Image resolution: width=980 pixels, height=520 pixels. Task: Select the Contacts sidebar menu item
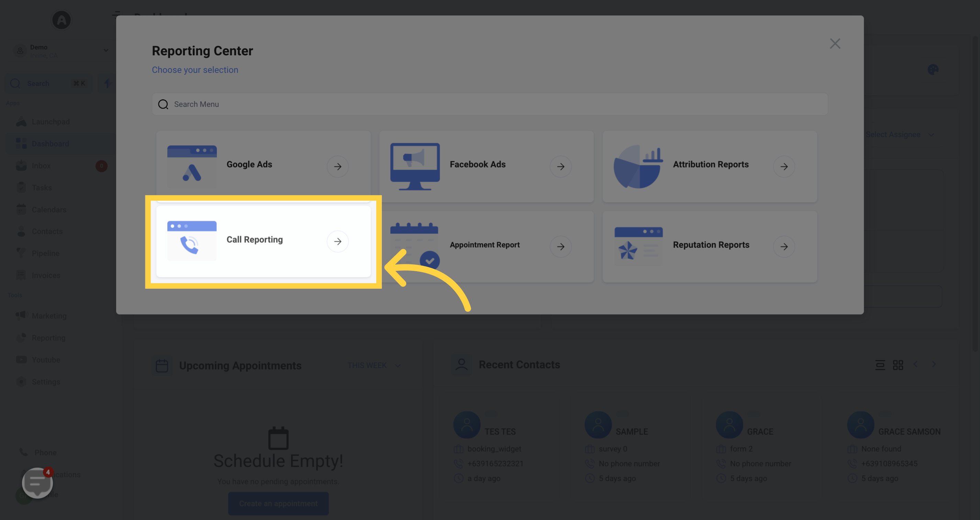(x=47, y=231)
